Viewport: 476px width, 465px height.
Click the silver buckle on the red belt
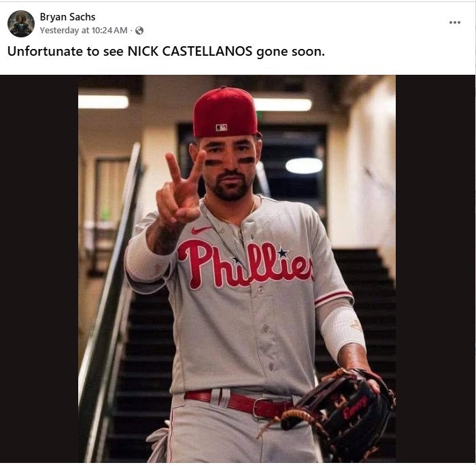261,409
